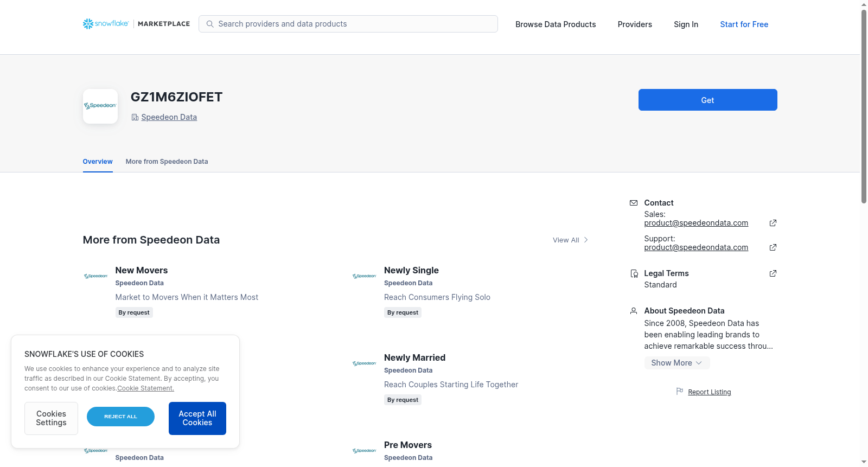Open external link icon for Support email
Viewport: 868px width, 467px height.
coord(773,247)
